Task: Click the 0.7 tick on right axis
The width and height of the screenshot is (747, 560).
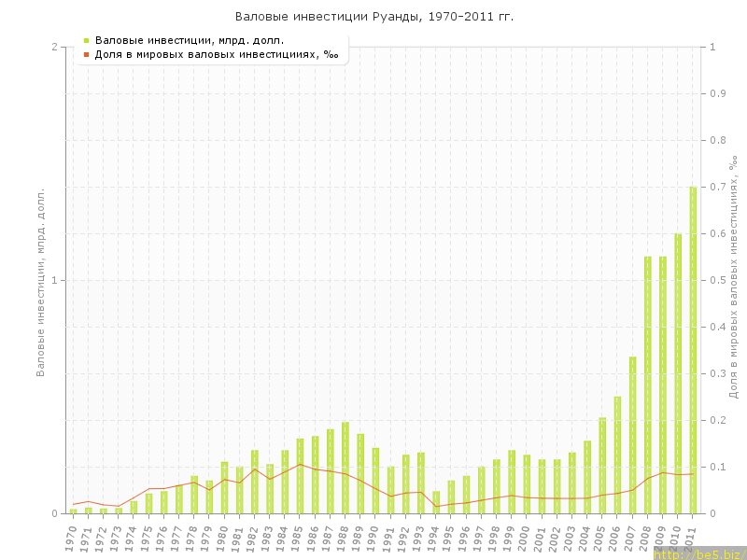Action: tap(718, 187)
